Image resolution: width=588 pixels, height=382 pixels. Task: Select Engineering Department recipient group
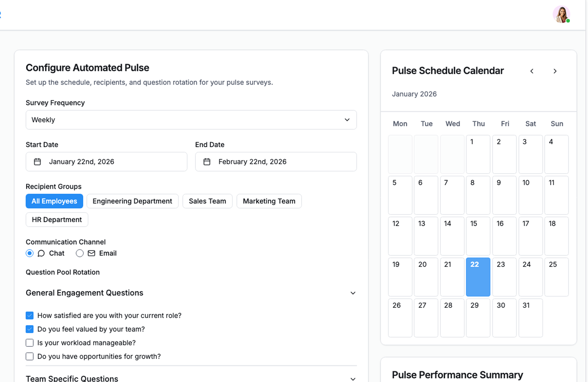pyautogui.click(x=132, y=201)
